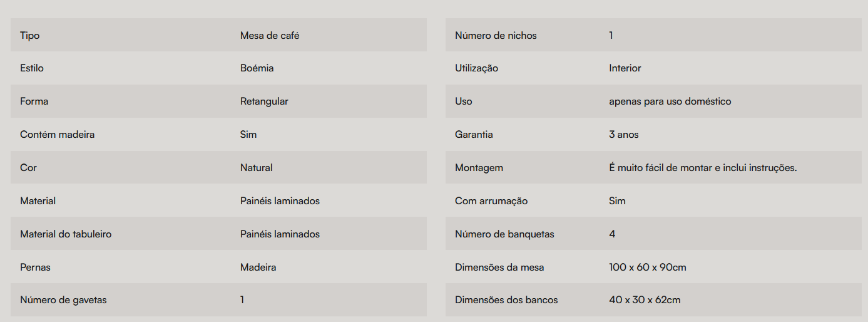The width and height of the screenshot is (868, 322).
Task: Select the "Retangular" shape value
Action: pos(264,101)
